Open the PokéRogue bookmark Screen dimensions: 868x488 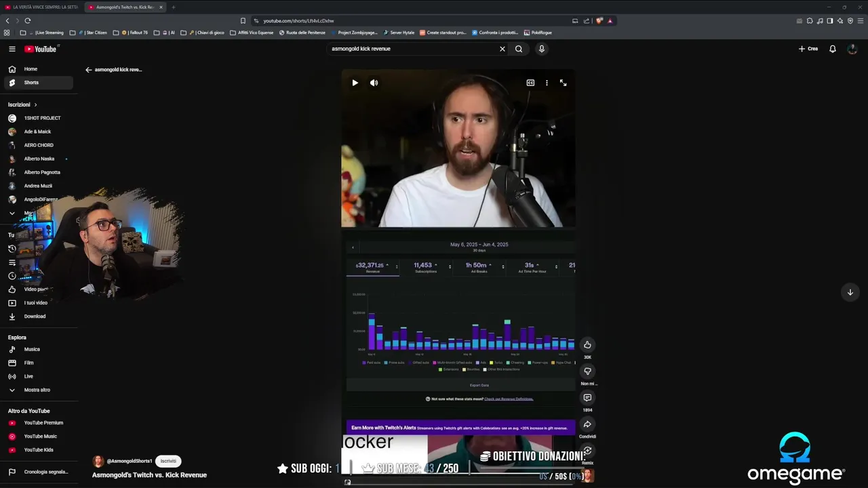point(537,33)
